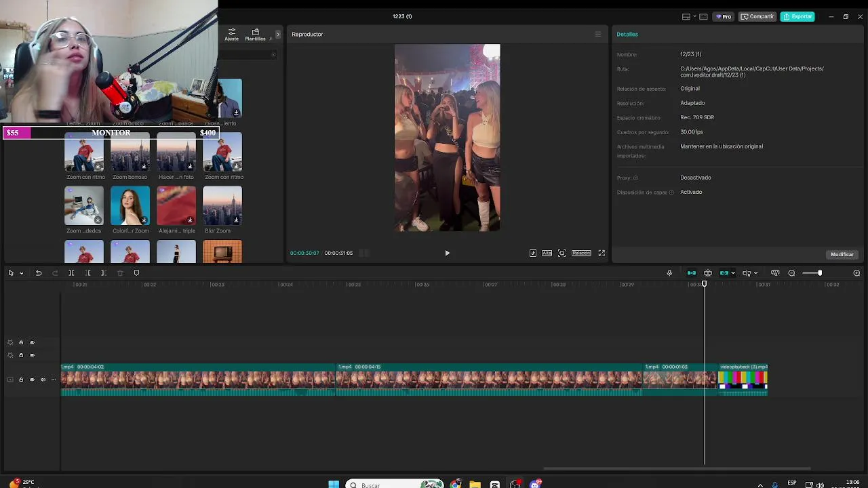Toggle auto snapping on the timeline
Viewport: 868px width, 488px height.
click(708, 273)
